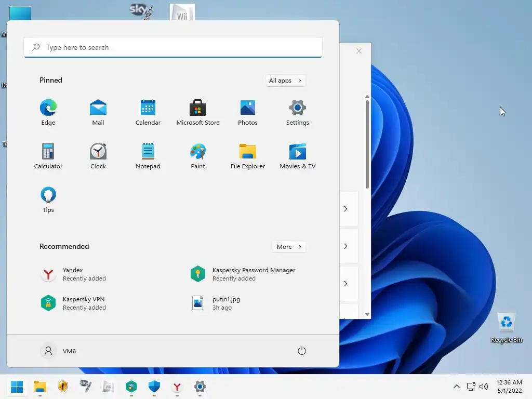Viewport: 532px width, 399px height.
Task: Open putin1.jpg recommended file
Action: click(216, 303)
